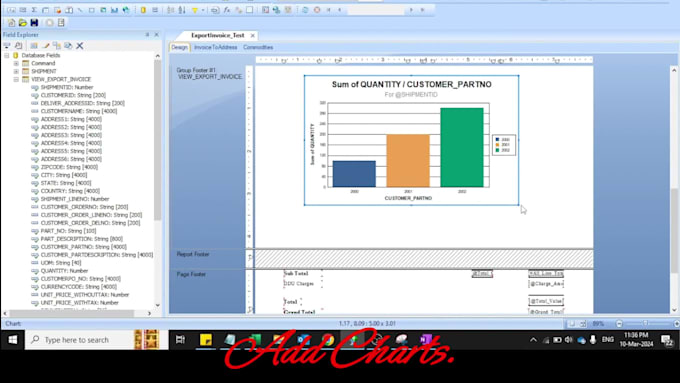Click the Insert Summary sigma icon
680x383 pixels.
(34, 10)
